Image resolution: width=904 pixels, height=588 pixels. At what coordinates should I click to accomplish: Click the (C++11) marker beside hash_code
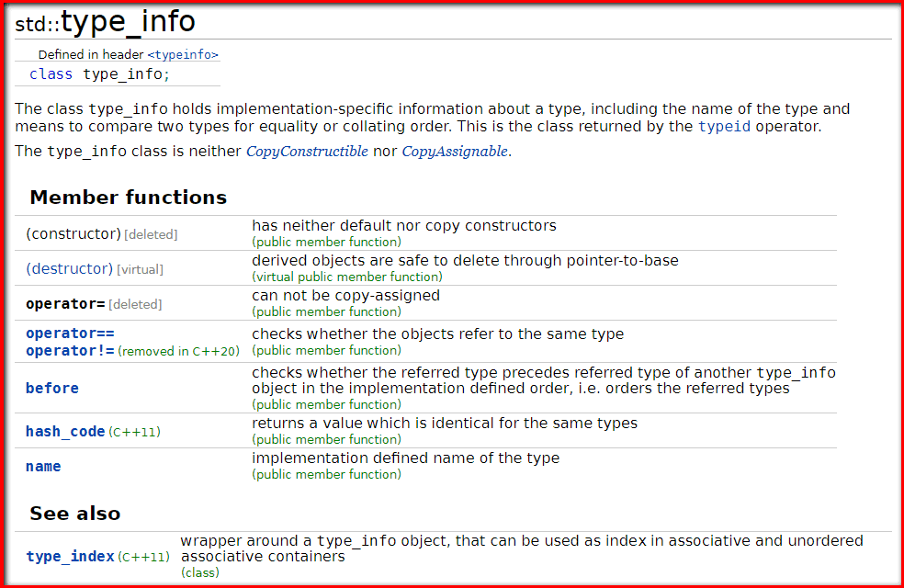pos(132,431)
